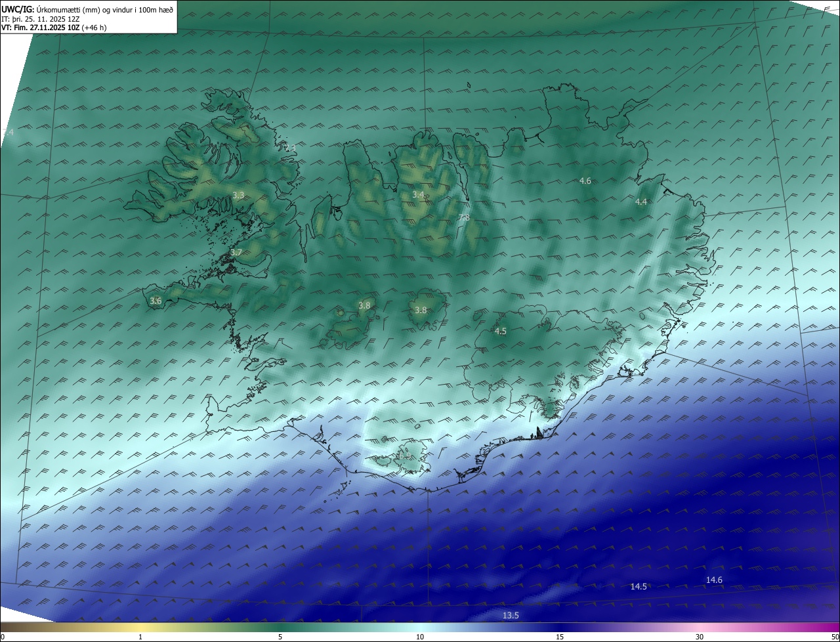Click the legend tick label 30
This screenshot has width=840, height=642.
click(x=700, y=637)
